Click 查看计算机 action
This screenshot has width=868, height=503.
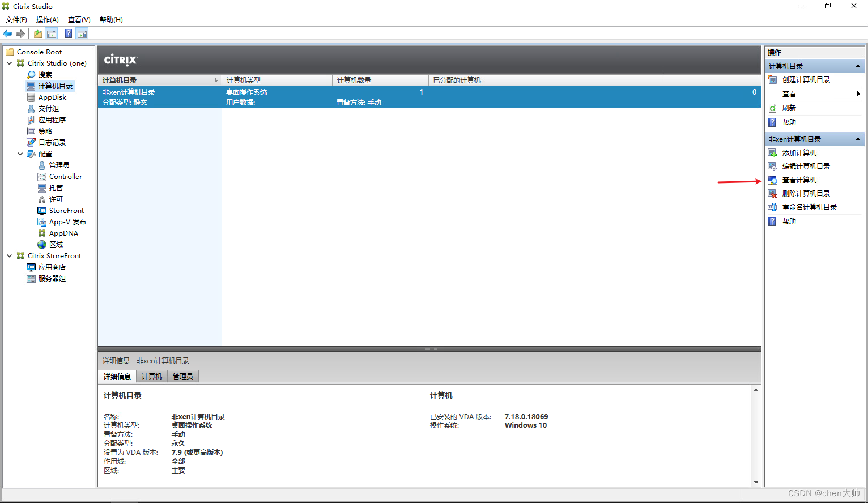click(x=799, y=180)
